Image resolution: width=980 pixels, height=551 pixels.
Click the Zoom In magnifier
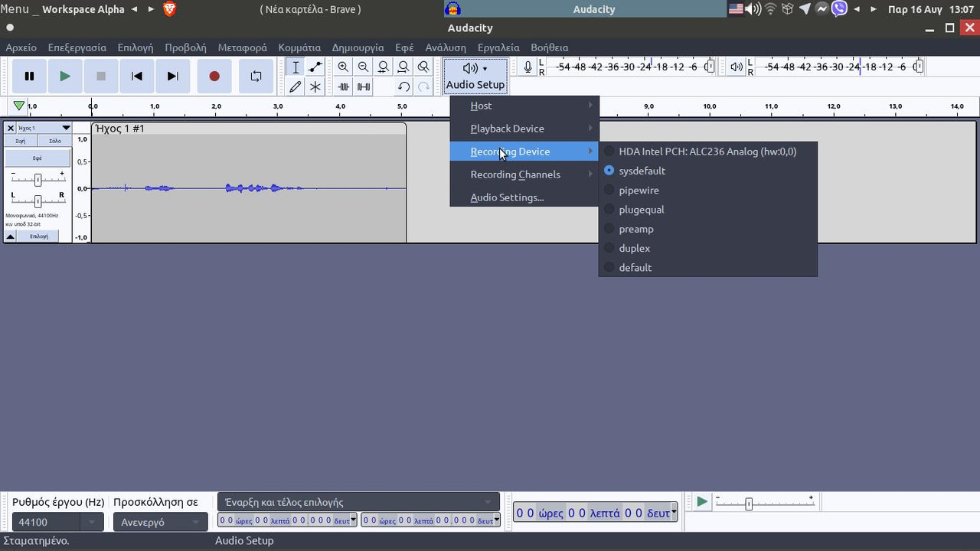click(x=344, y=67)
